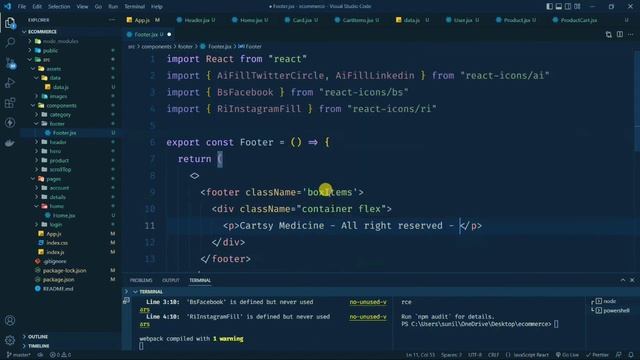The width and height of the screenshot is (640, 360).
Task: Switch to the App.js editor tab
Action: 142,20
